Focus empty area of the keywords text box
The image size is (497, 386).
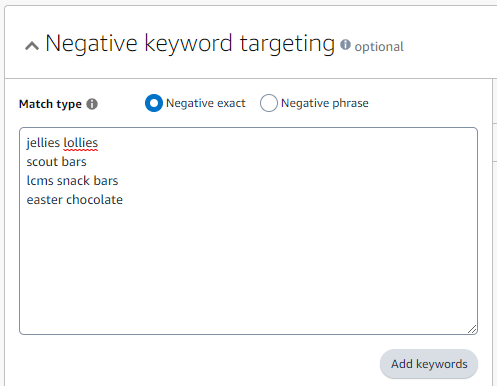point(248,267)
